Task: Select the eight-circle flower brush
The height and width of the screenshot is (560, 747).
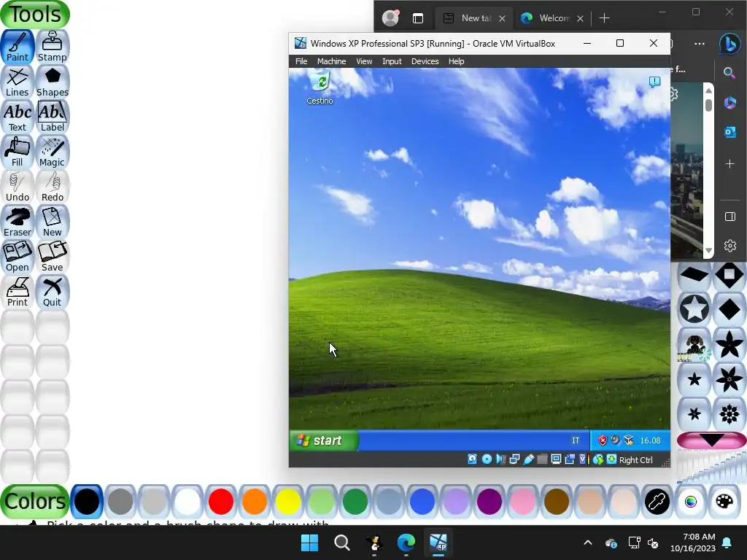Action: point(729,414)
